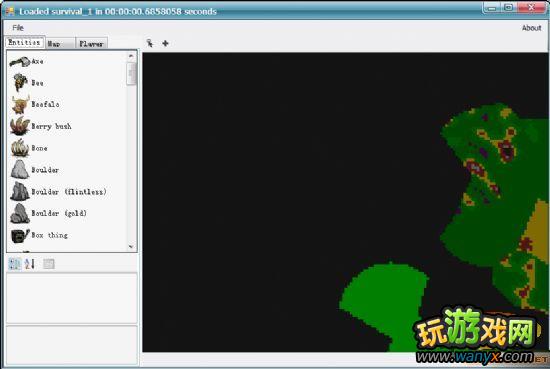This screenshot has height=369, width=550.
Task: Minimize the editor window
Action: 492,8
